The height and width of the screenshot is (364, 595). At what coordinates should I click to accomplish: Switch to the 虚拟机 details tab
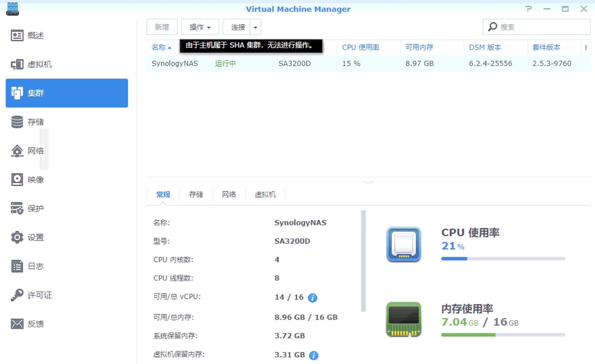tap(265, 195)
